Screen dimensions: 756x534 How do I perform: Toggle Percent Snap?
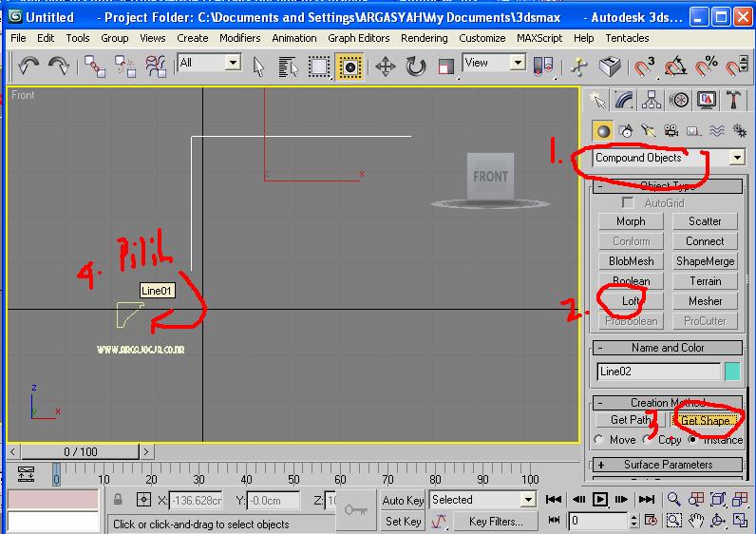click(x=706, y=67)
